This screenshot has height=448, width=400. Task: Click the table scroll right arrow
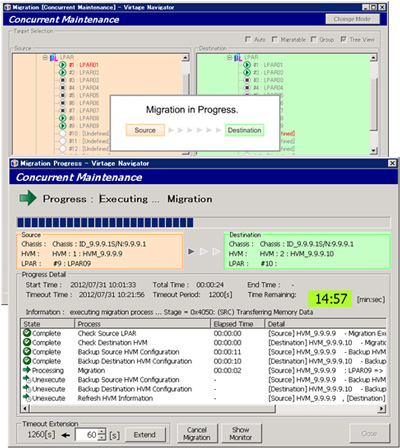coord(382,408)
